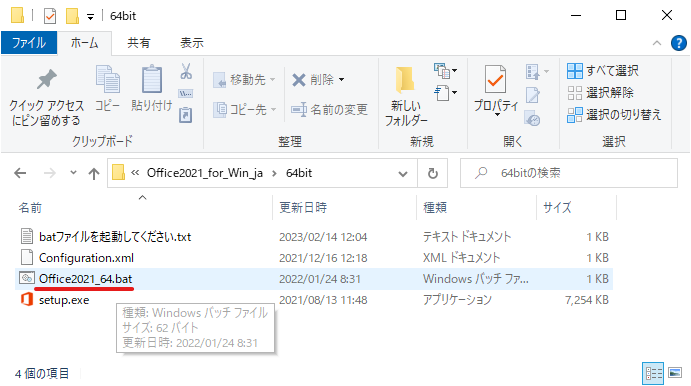Switch to the Share tab
This screenshot has width=691, height=386.
pyautogui.click(x=139, y=43)
